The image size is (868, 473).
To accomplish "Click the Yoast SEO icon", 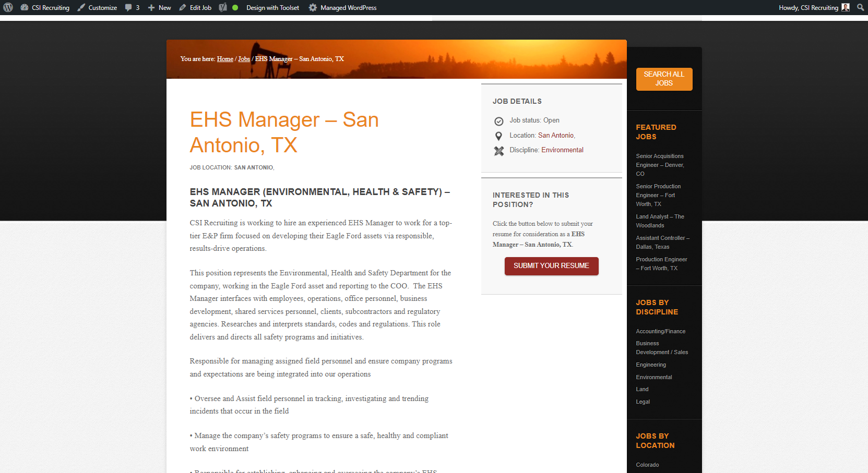I will (223, 7).
